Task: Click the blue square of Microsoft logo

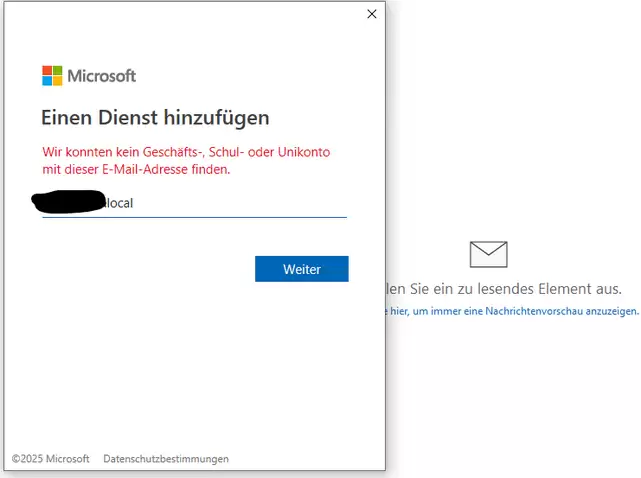Action: click(47, 81)
